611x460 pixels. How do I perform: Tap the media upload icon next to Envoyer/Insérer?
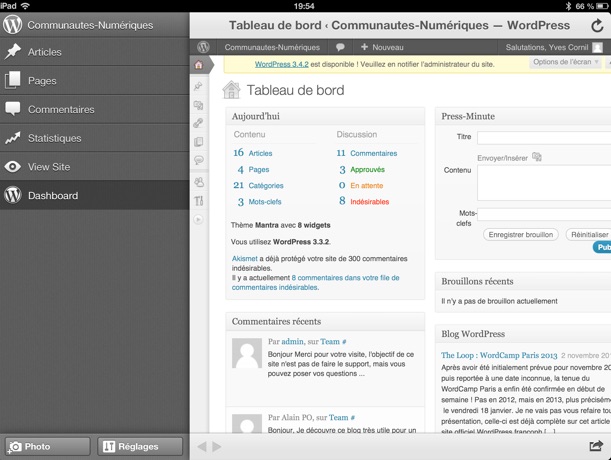(x=537, y=157)
